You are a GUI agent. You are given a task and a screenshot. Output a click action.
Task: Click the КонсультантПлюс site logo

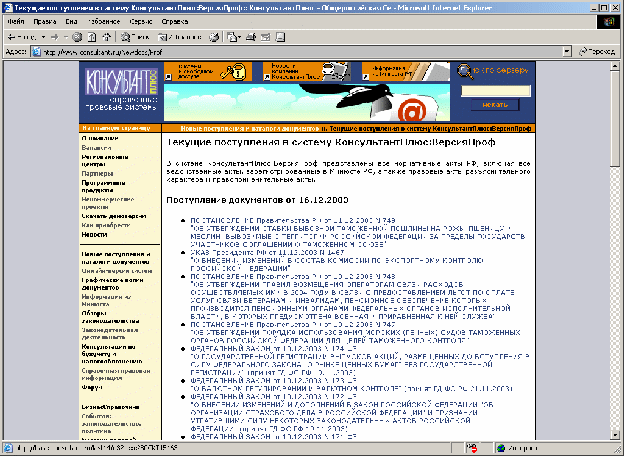[122, 81]
